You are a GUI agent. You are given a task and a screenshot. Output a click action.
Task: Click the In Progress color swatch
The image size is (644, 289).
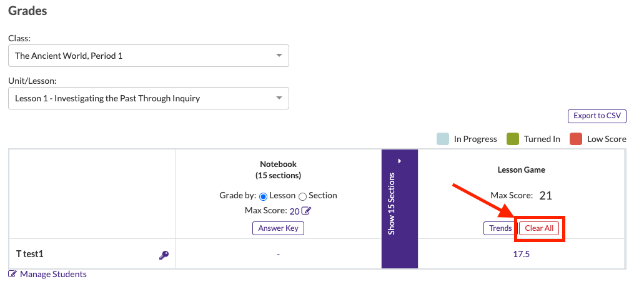(443, 139)
